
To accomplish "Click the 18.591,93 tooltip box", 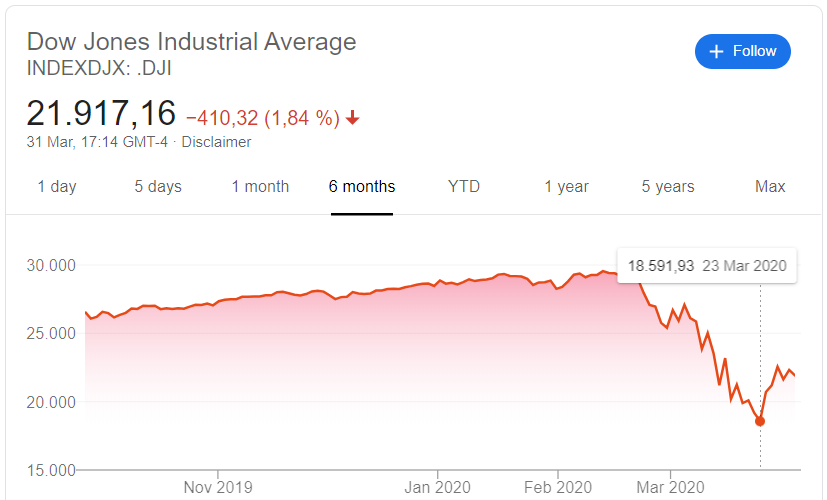I will 707,266.
